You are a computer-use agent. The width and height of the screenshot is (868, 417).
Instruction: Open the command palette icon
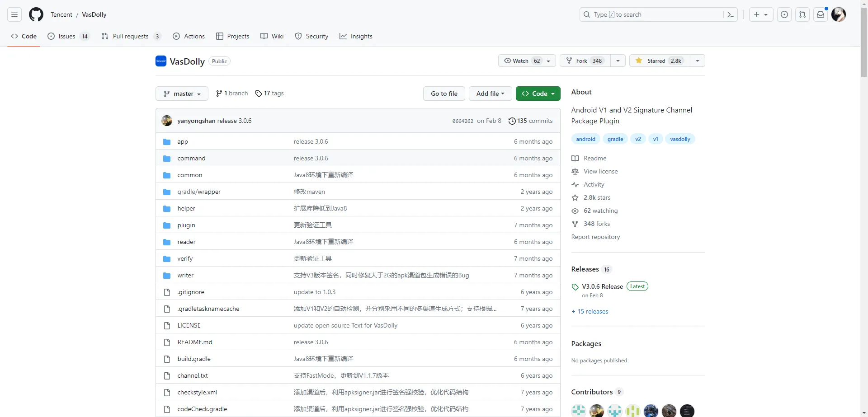pyautogui.click(x=730, y=14)
